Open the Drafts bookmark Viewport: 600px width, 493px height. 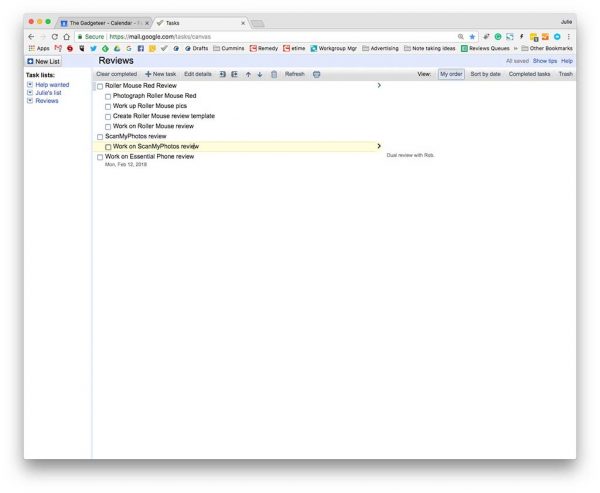pos(196,48)
